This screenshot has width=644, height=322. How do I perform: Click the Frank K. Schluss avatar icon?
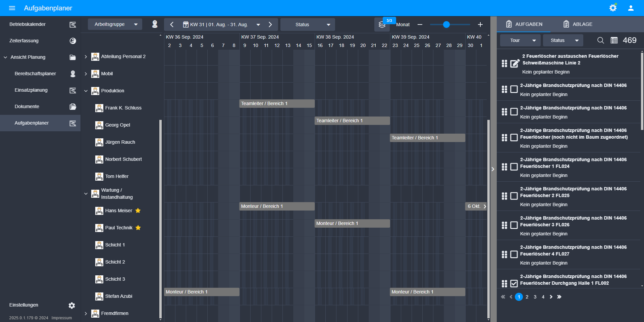point(99,108)
